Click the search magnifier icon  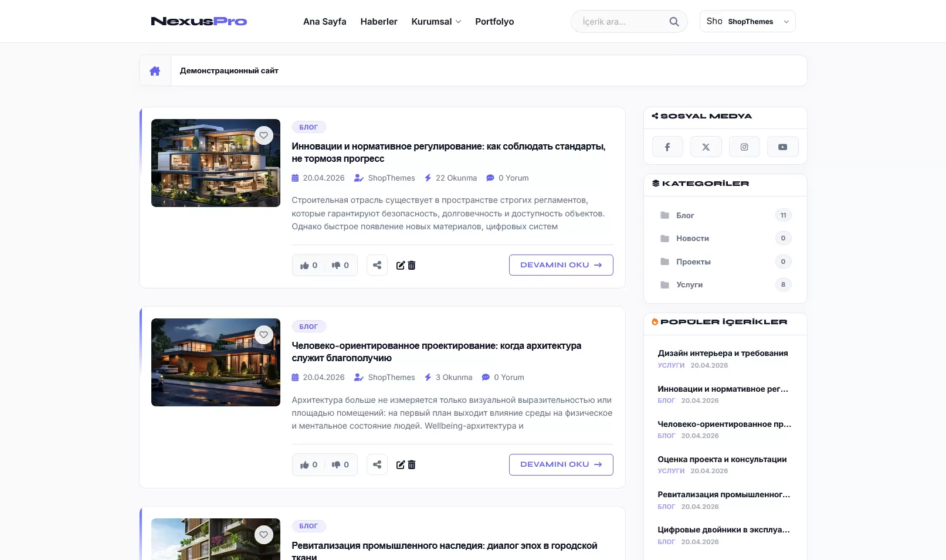coord(674,22)
